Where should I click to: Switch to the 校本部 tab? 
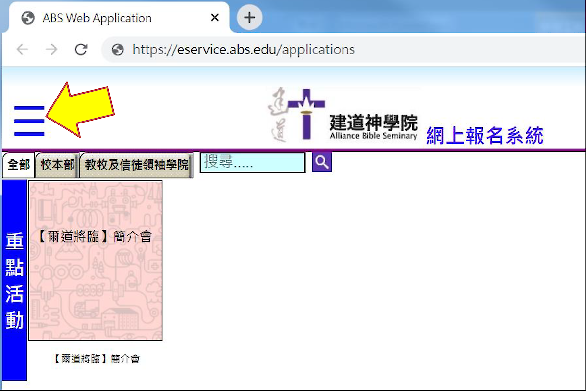(57, 165)
